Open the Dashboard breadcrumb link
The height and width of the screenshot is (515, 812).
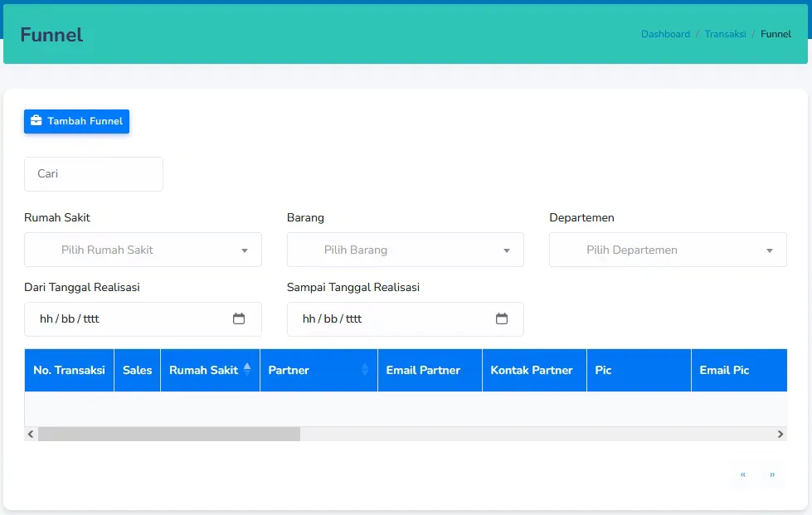[665, 34]
